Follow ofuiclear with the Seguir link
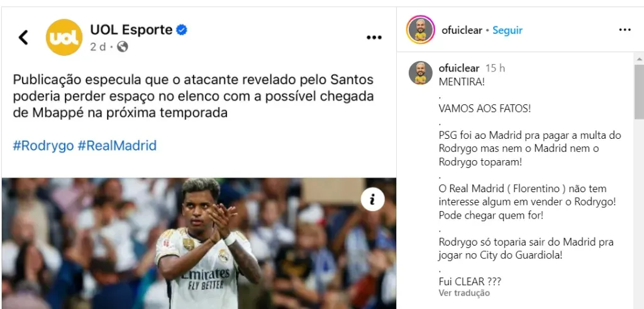Screen dimensions: 644x309 coord(508,30)
